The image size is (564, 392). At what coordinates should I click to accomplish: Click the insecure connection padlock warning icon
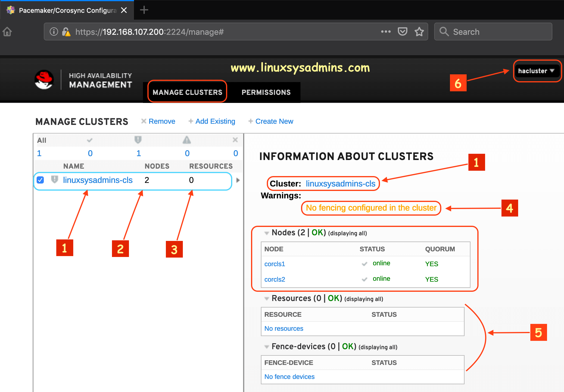coord(66,32)
